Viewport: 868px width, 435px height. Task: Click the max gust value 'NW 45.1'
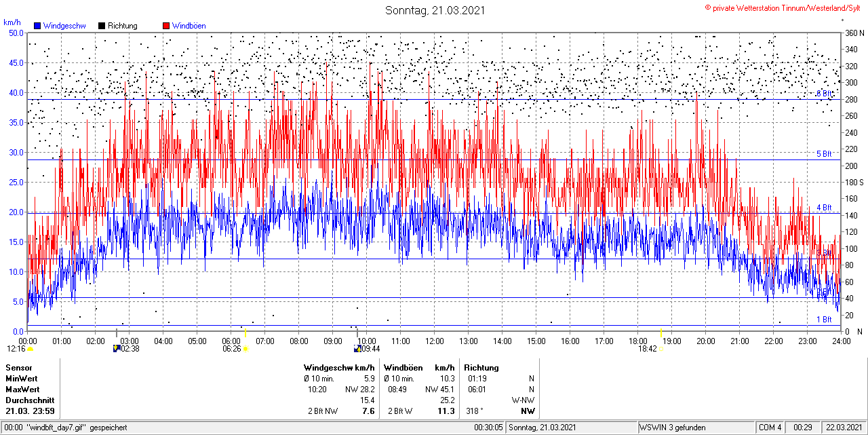click(440, 389)
